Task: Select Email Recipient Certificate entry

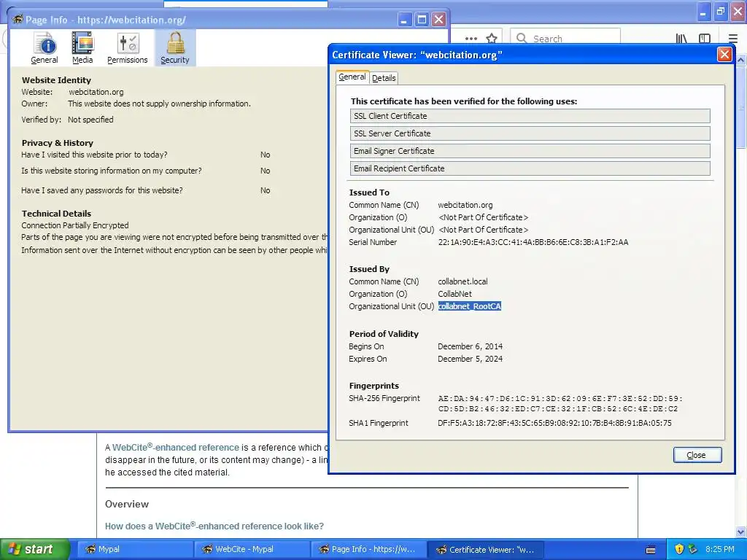Action: 530,168
